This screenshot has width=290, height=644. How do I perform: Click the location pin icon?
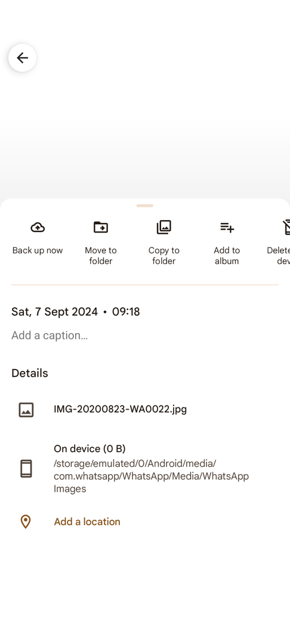(26, 522)
